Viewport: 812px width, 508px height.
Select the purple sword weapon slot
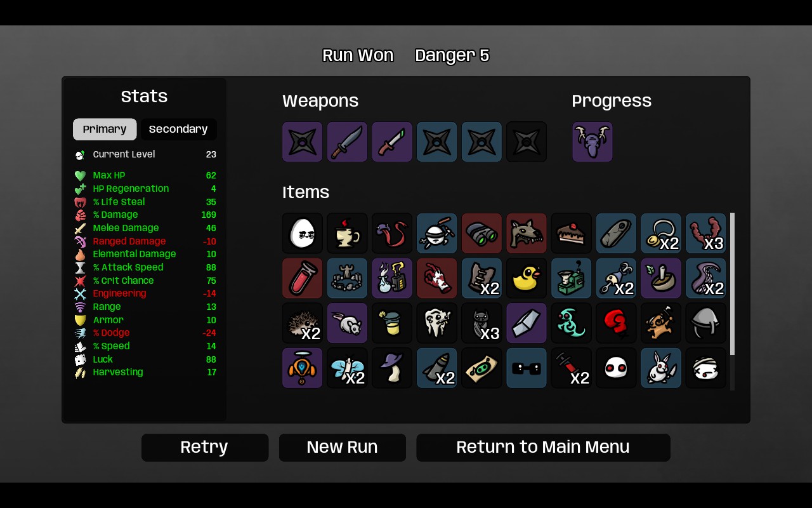pyautogui.click(x=347, y=142)
